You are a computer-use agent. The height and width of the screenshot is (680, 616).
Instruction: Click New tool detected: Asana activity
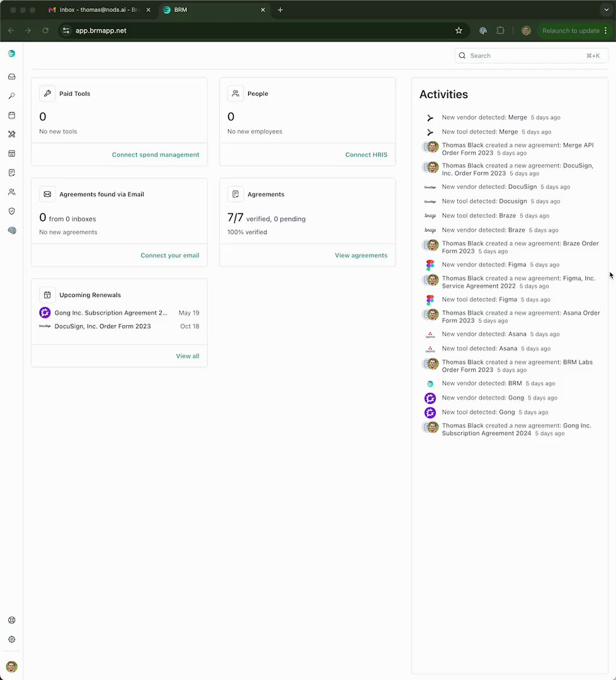(x=496, y=349)
